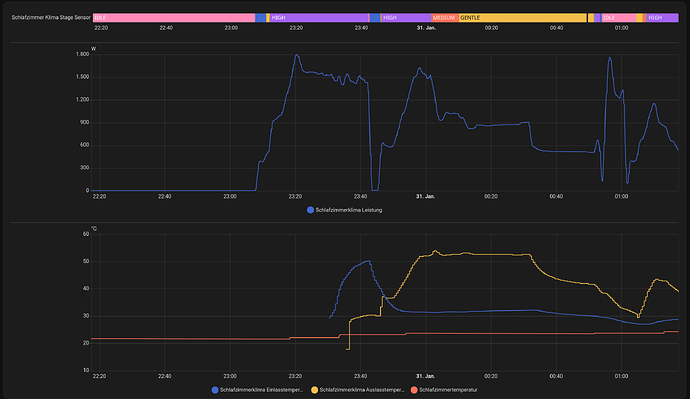
Task: Click the 1.800 watt axis value
Action: click(82, 54)
